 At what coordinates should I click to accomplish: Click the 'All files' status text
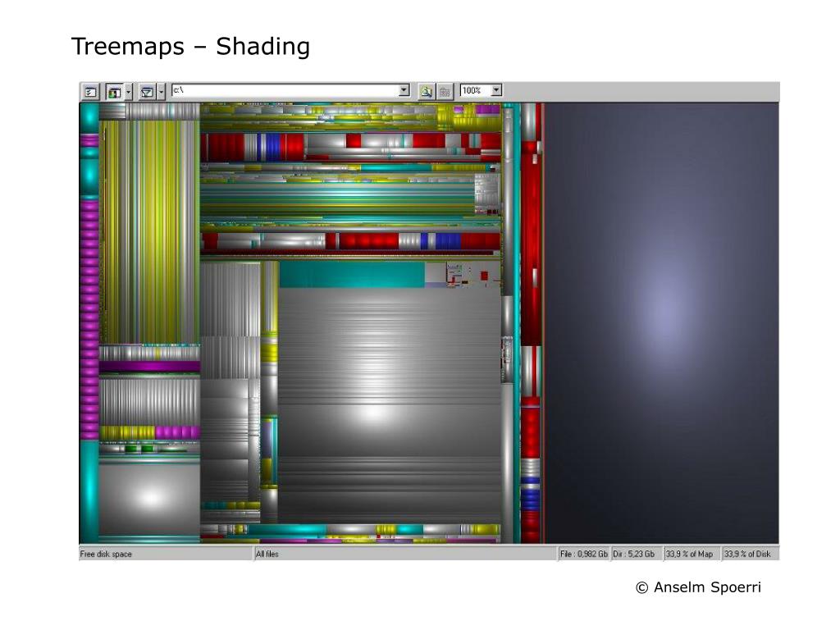[267, 554]
